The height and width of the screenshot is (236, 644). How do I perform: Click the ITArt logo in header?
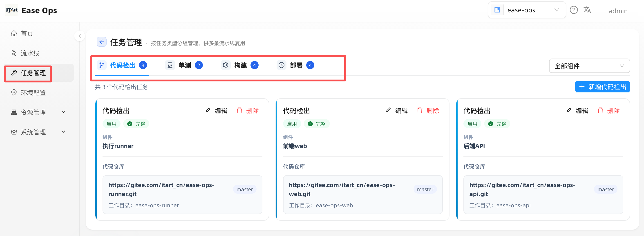point(12,10)
